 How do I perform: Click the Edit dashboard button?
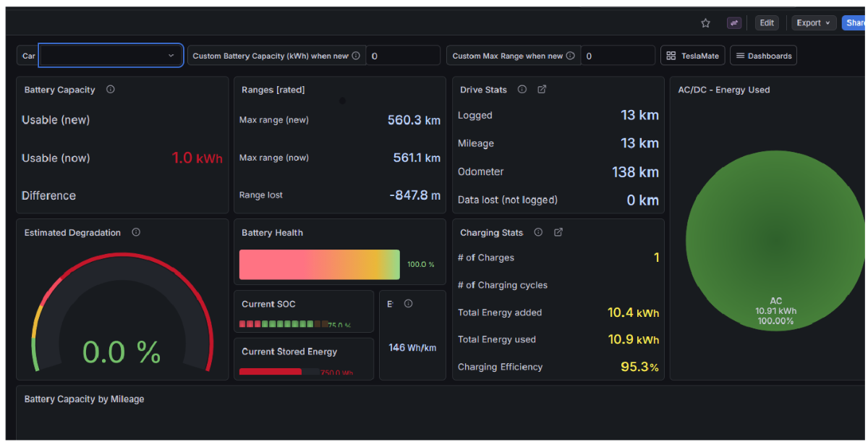pyautogui.click(x=767, y=23)
